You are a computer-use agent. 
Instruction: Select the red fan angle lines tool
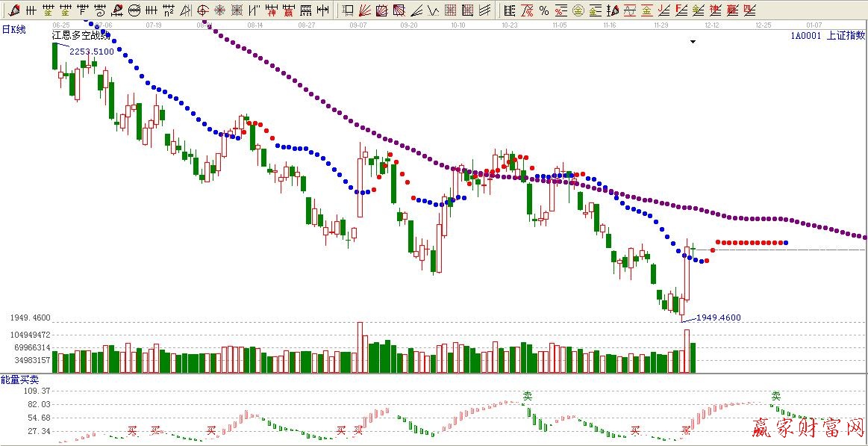(x=365, y=10)
